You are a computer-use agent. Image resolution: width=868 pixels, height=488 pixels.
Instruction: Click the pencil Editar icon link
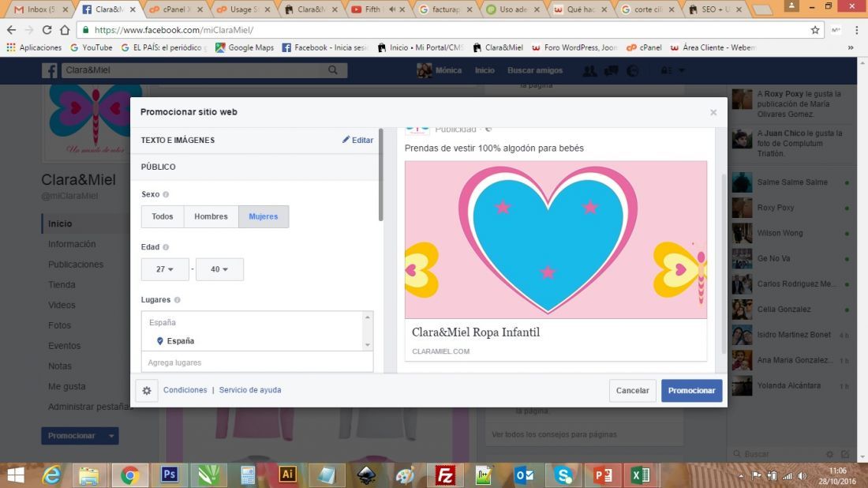pos(357,140)
